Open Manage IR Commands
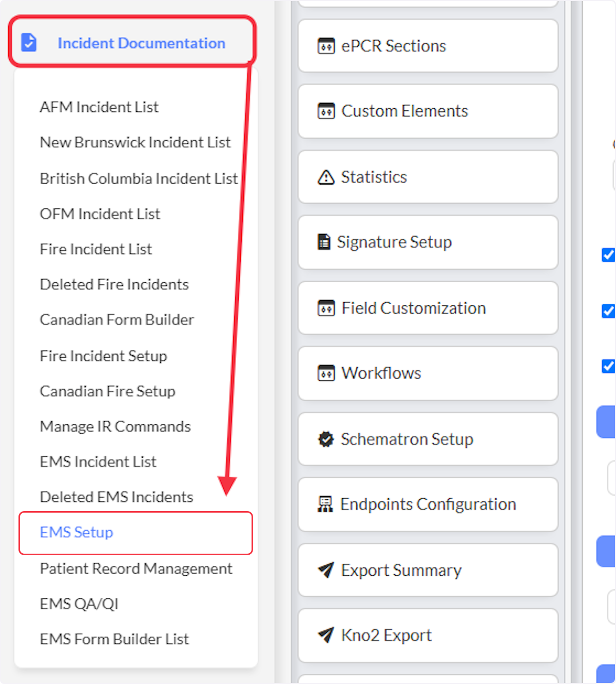The width and height of the screenshot is (616, 684). click(x=115, y=426)
